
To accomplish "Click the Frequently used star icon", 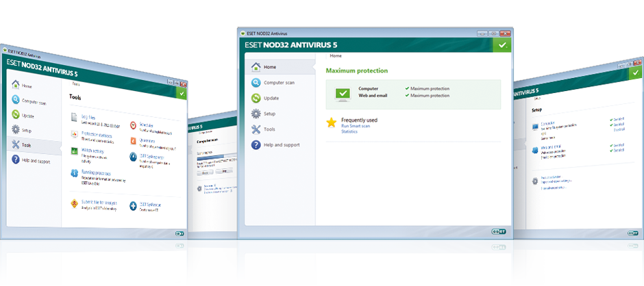I will [x=332, y=122].
